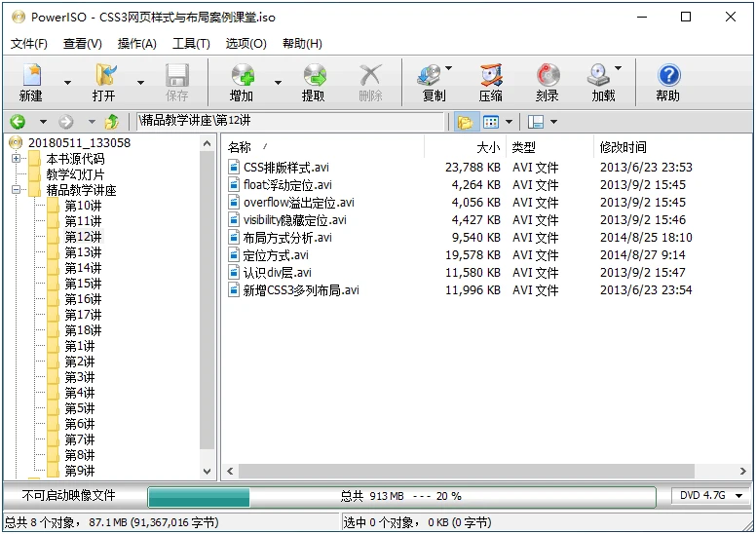The image size is (756, 534).
Task: Select the 第10讲 folder in tree
Action: pyautogui.click(x=83, y=206)
